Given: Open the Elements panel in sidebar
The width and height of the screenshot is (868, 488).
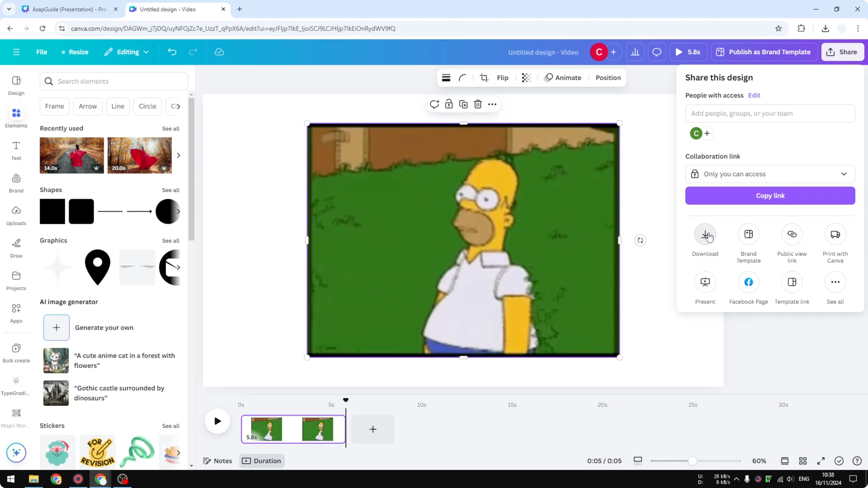Looking at the screenshot, I should point(16,117).
